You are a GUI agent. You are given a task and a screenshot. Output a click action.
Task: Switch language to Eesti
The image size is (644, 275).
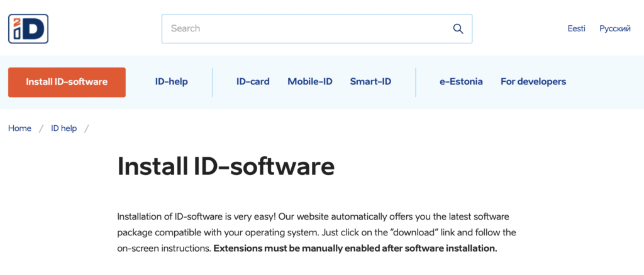pos(576,29)
